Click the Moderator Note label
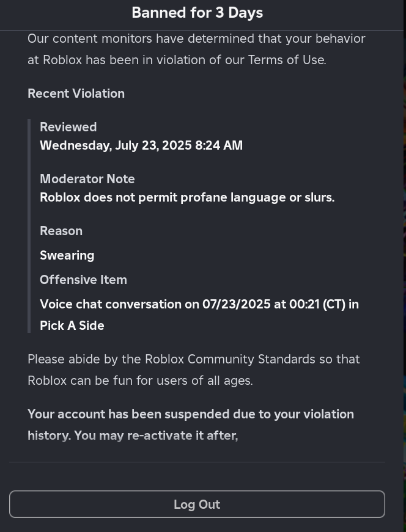The width and height of the screenshot is (406, 532). pyautogui.click(x=87, y=179)
